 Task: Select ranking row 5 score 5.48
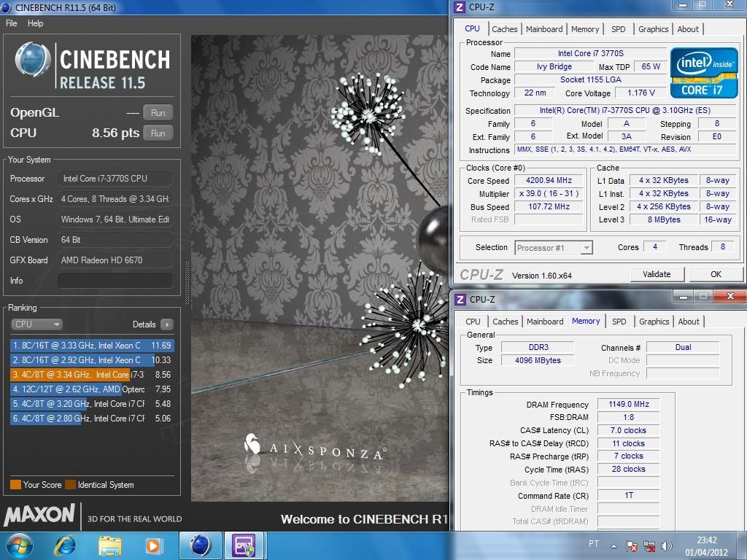(x=92, y=404)
